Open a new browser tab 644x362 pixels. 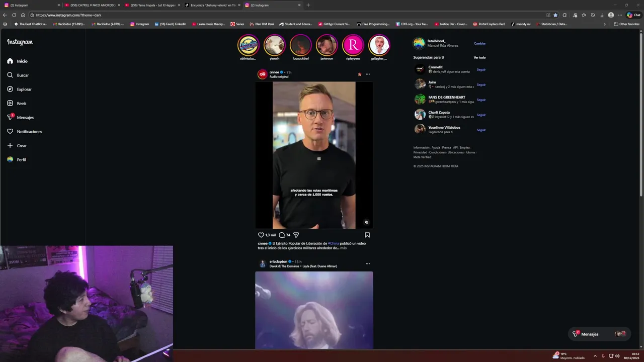pos(308,5)
